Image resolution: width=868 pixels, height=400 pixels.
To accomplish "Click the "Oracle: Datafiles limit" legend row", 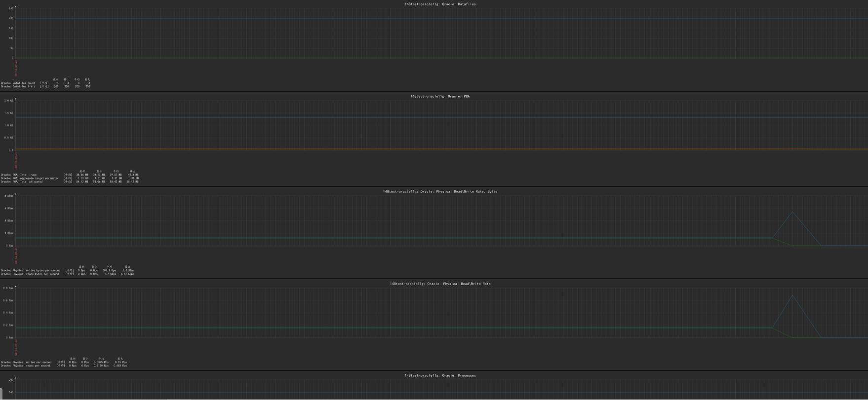I will [45, 86].
